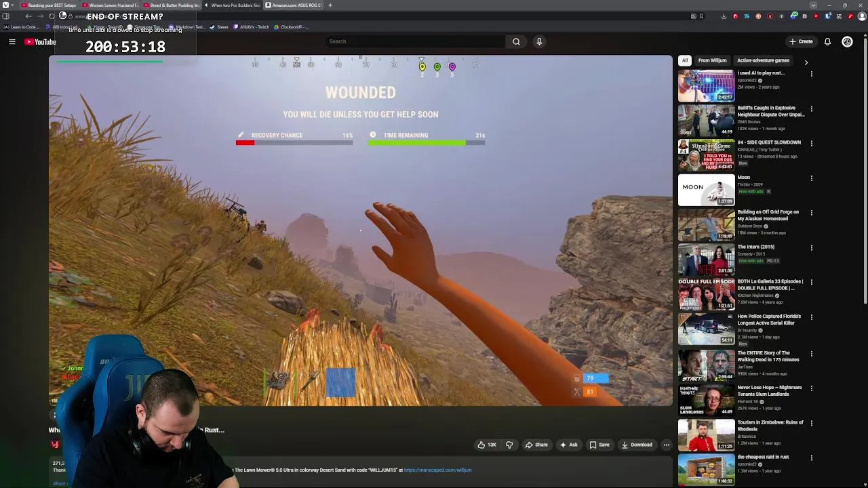Go back in browser history
868x488 pixels.
(x=28, y=16)
